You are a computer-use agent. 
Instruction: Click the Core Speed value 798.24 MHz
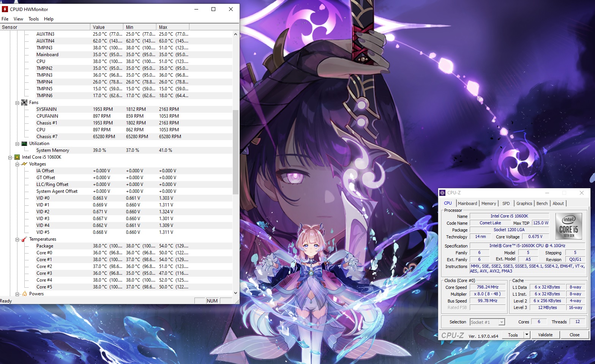coord(488,287)
